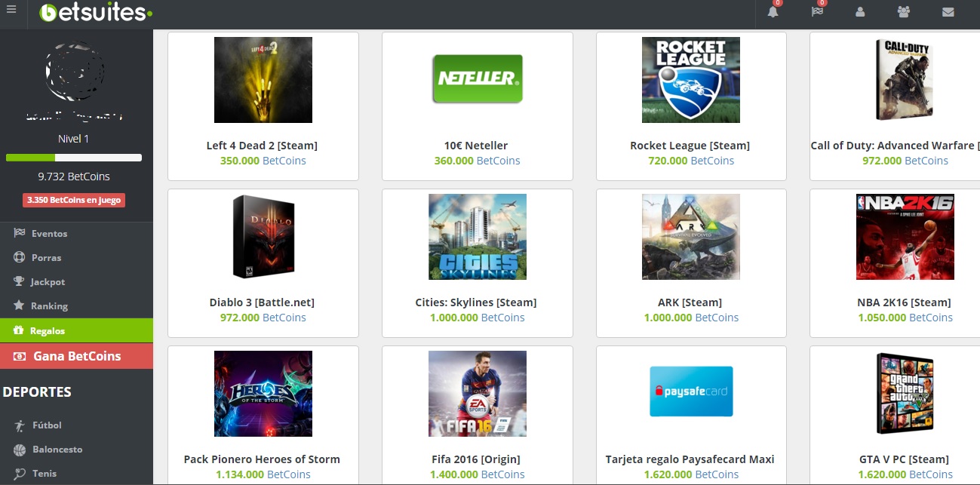Click the 10€ Neteller title

476,146
